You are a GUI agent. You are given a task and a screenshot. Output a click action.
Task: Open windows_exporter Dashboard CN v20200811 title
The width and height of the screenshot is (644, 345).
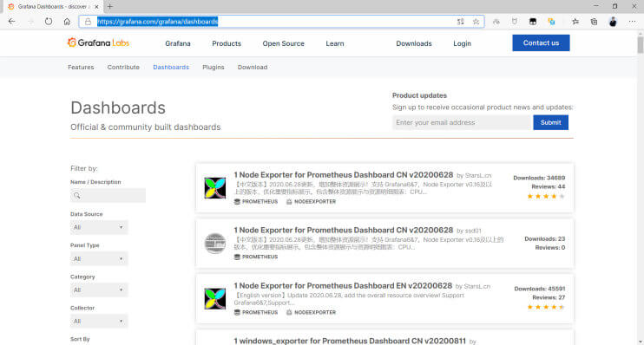click(x=350, y=341)
